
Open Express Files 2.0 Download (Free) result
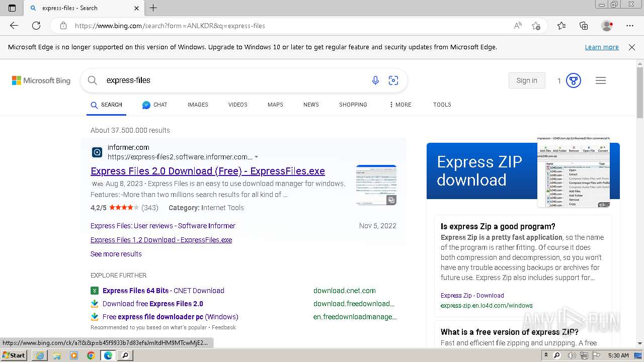(x=208, y=171)
